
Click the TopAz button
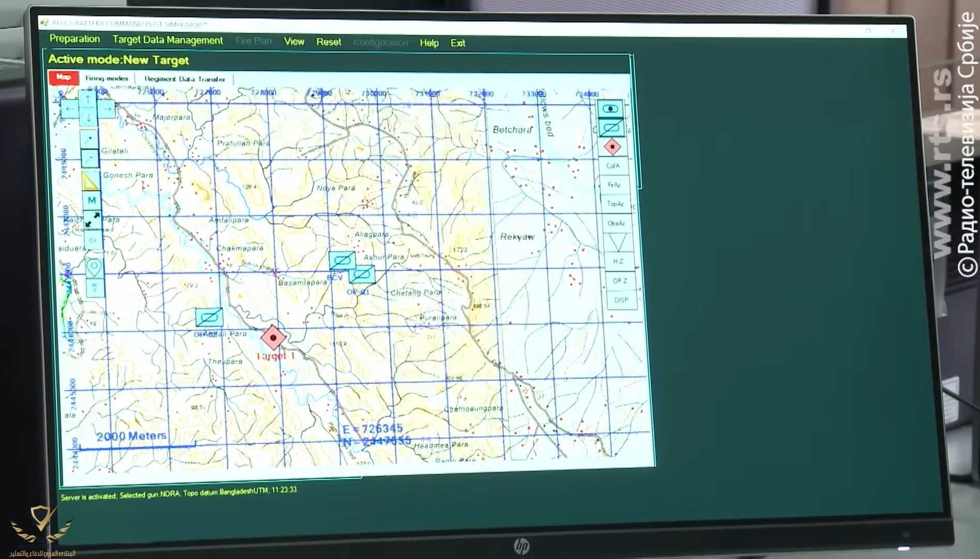click(615, 204)
